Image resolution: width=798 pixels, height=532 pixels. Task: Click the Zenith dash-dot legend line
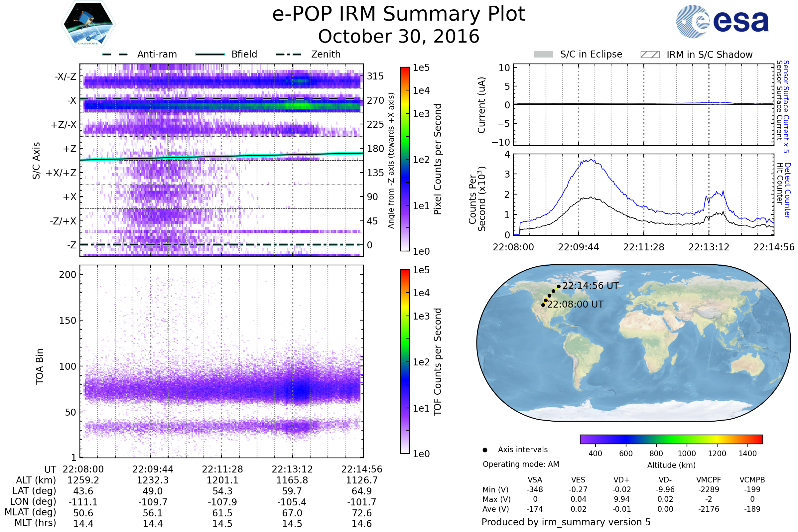[x=289, y=54]
